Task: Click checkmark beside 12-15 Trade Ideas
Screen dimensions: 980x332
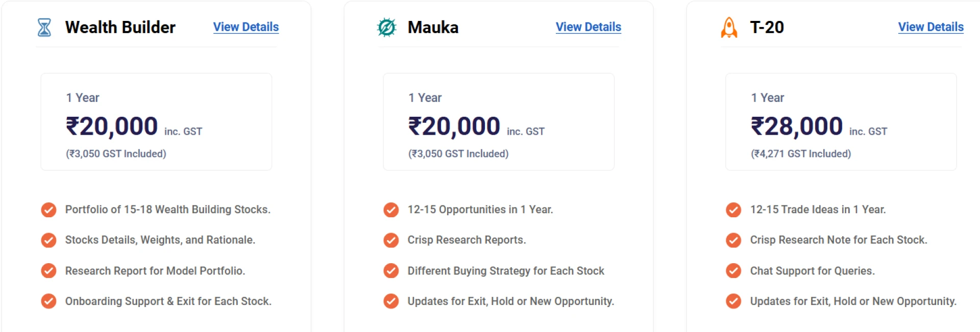Action: (733, 210)
